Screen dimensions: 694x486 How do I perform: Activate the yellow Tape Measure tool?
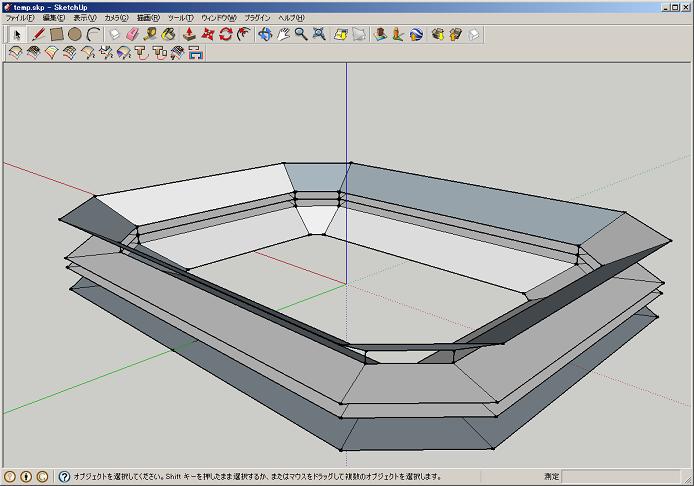(x=150, y=34)
